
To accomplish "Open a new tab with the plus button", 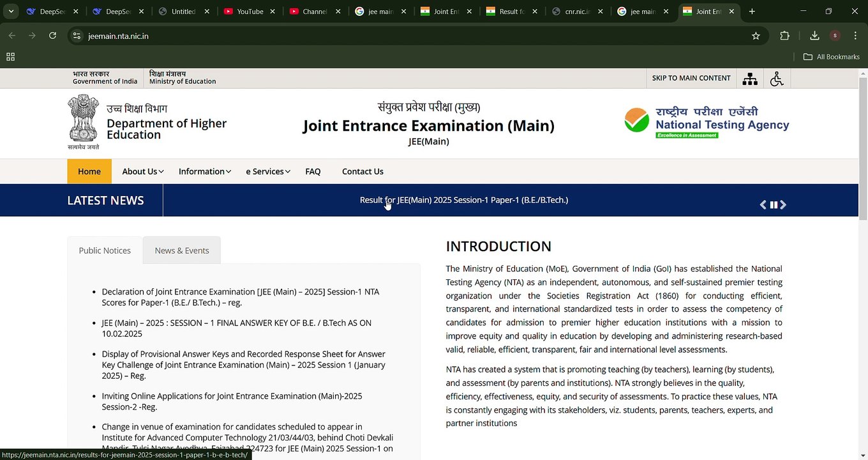I will [x=752, y=11].
